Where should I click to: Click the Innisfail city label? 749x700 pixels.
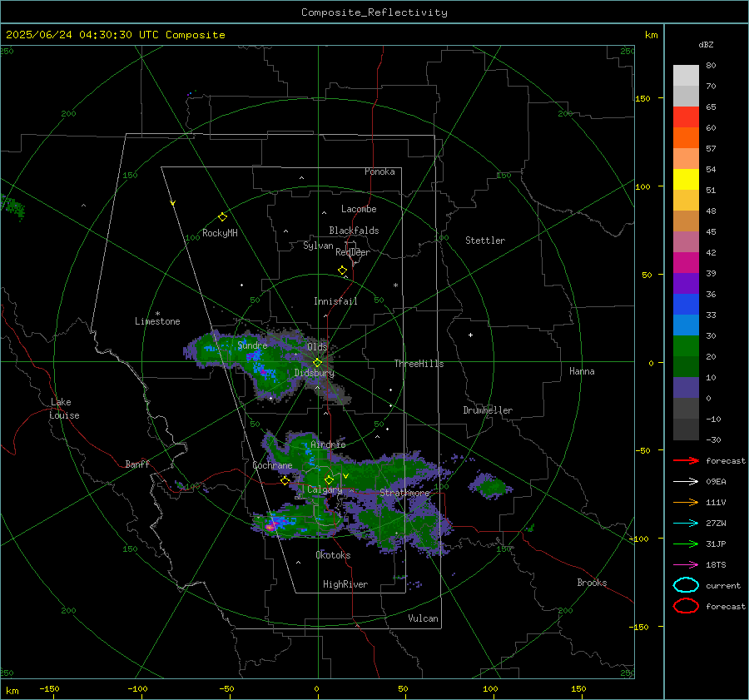click(335, 301)
